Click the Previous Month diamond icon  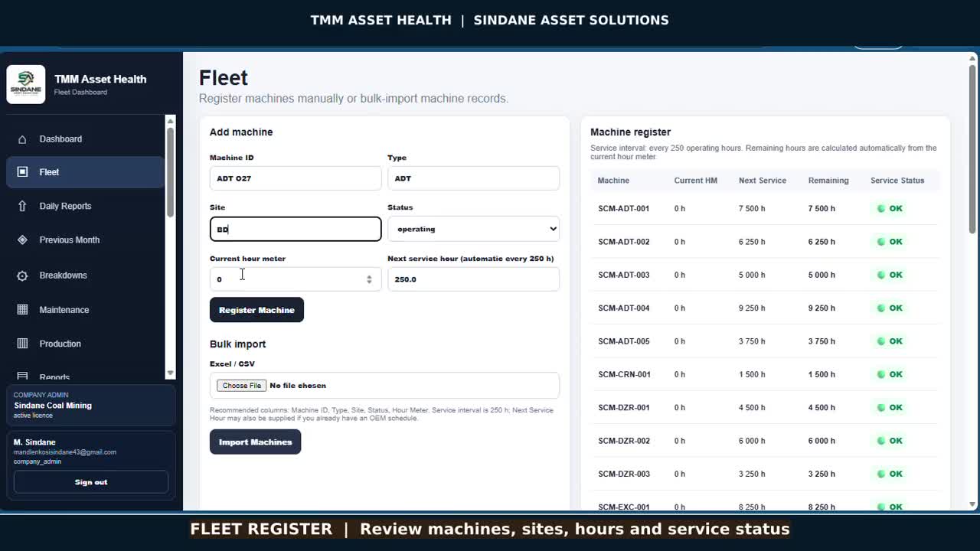[x=22, y=240]
